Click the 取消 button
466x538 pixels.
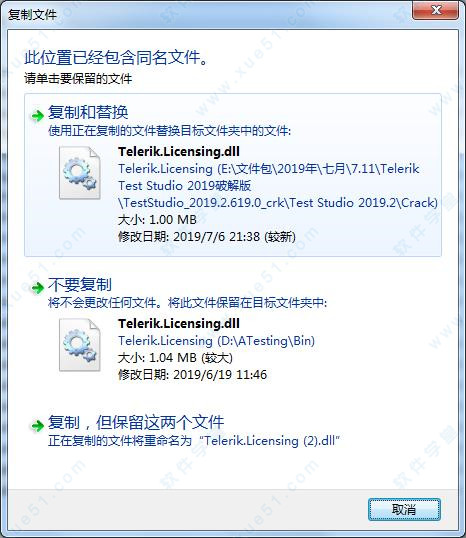404,510
